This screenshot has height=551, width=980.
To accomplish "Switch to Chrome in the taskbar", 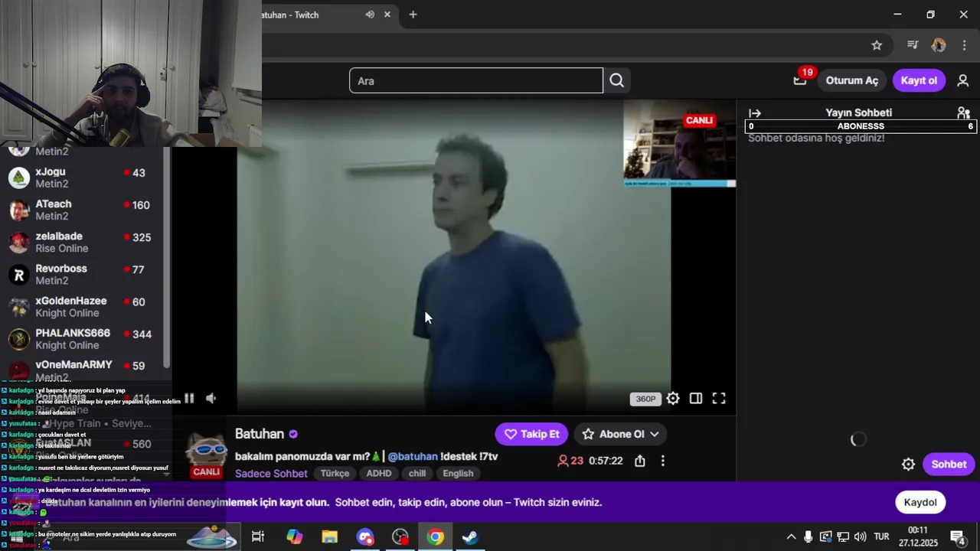I will coord(435,536).
